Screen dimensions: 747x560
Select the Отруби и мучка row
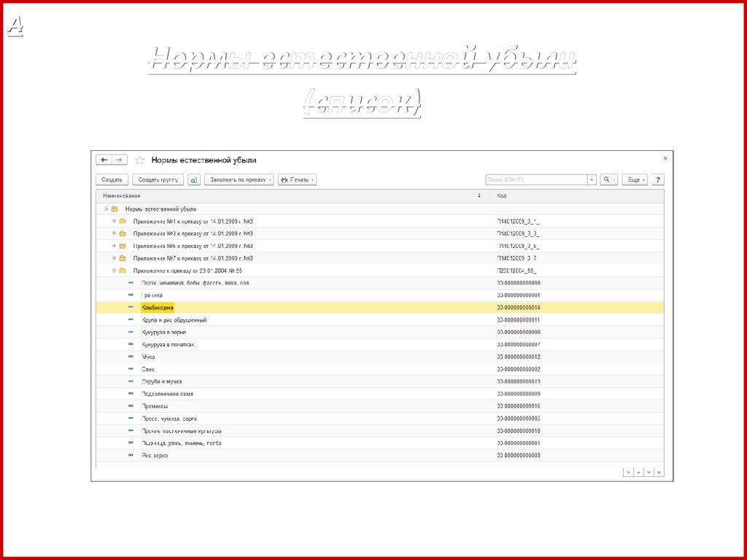click(x=379, y=381)
